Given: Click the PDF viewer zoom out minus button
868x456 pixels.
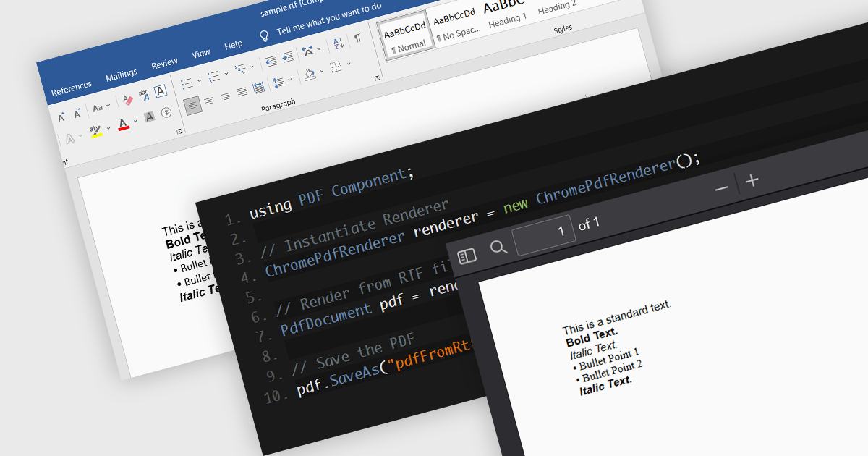Looking at the screenshot, I should pyautogui.click(x=721, y=189).
